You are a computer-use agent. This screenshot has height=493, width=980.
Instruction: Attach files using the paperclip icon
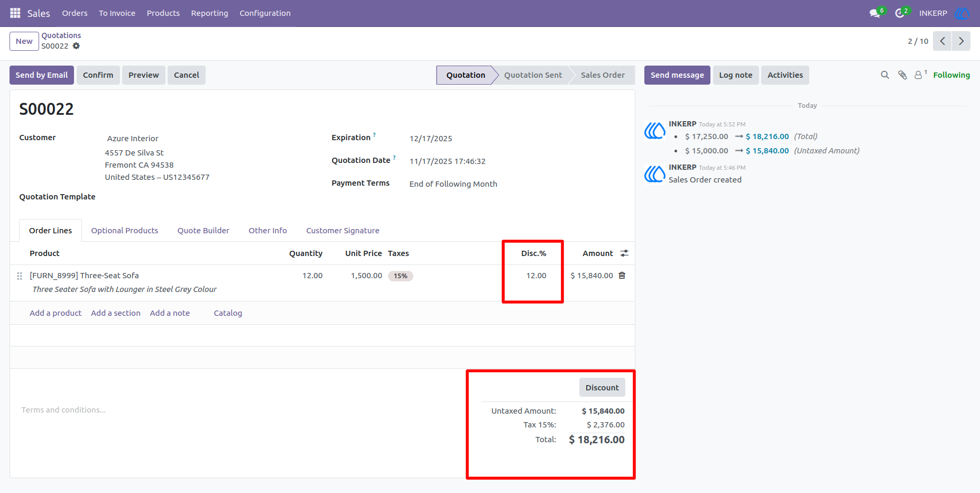[902, 75]
